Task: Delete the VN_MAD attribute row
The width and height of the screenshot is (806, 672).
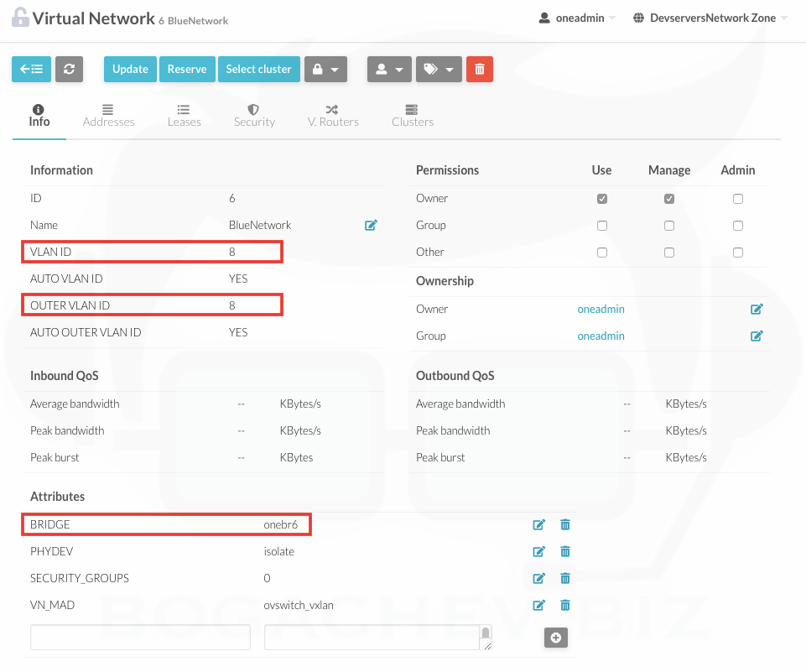Action: (x=565, y=606)
